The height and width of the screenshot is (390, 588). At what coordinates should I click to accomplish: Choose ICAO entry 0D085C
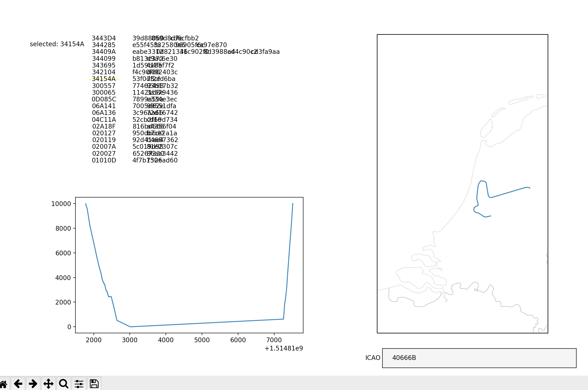pyautogui.click(x=104, y=99)
